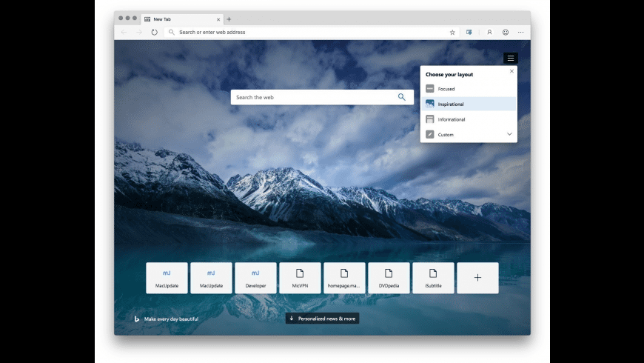Select the New Tab browser tab
The width and height of the screenshot is (644, 363).
click(x=182, y=19)
